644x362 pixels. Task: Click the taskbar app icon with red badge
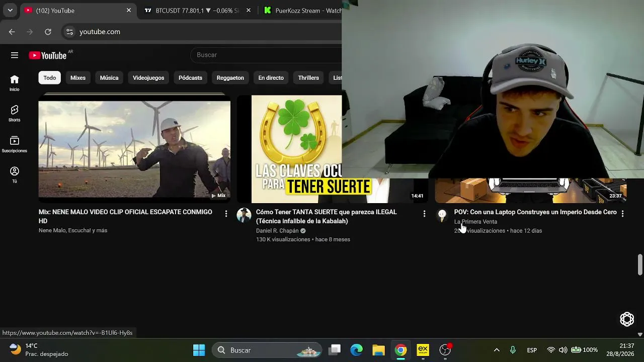(445, 350)
